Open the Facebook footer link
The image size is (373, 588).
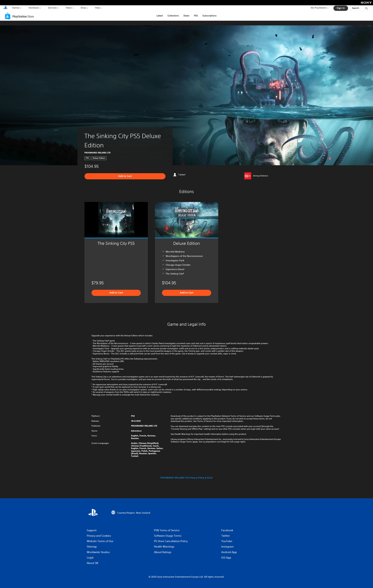pos(227,530)
